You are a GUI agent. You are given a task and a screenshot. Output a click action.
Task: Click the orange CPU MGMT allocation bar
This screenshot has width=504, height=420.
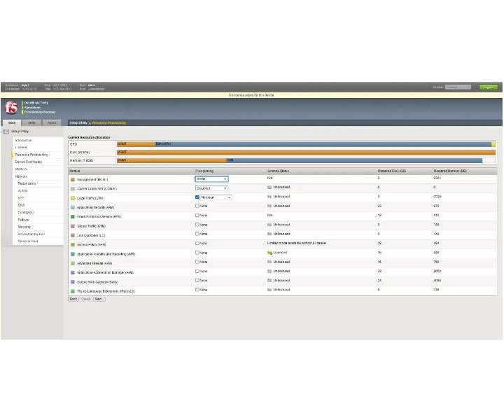[136, 144]
